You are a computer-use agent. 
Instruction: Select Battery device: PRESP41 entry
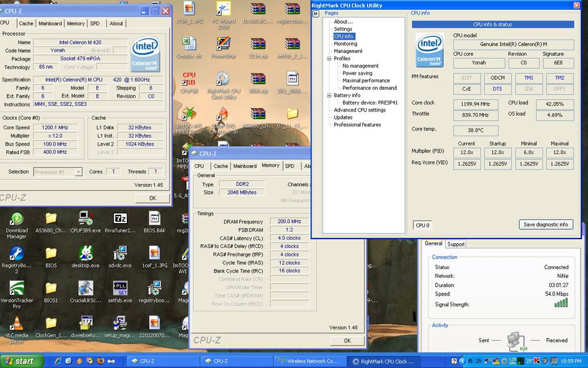click(370, 102)
